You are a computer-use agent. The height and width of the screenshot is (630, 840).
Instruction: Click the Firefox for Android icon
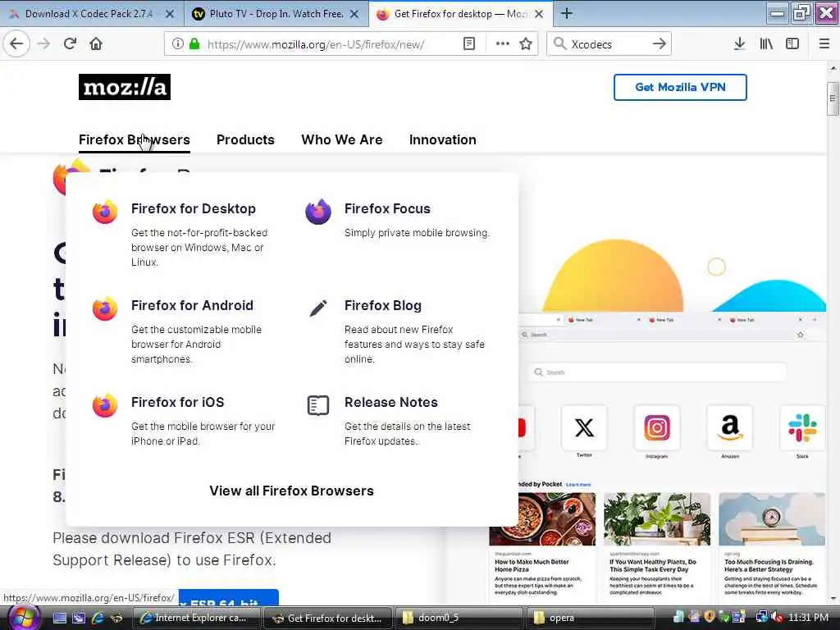[x=105, y=308]
